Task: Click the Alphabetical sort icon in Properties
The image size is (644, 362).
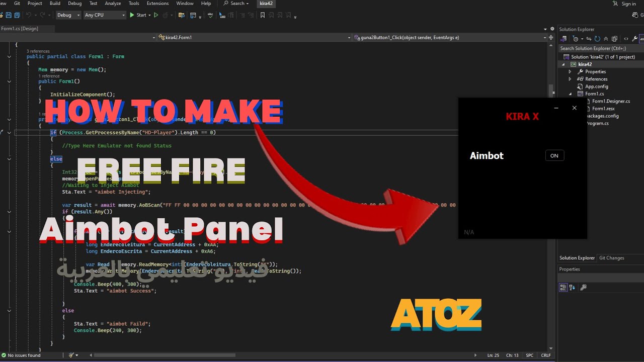Action: click(x=573, y=287)
